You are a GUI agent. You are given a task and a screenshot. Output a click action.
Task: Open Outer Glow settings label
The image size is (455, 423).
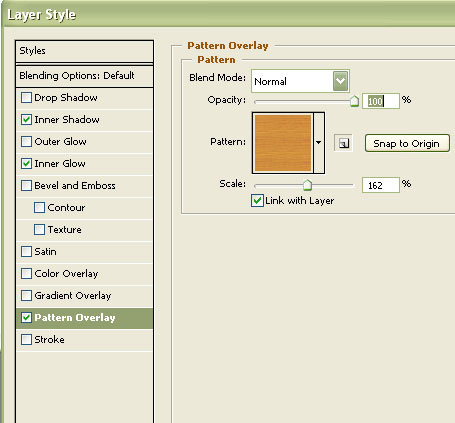(x=60, y=142)
